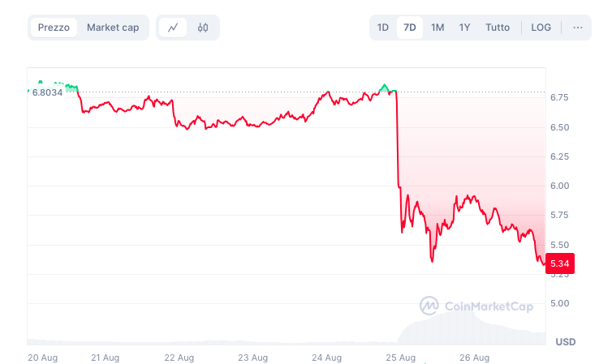Image resolution: width=599 pixels, height=364 pixels.
Task: Click the 26 Aug date marker
Action: (x=475, y=357)
